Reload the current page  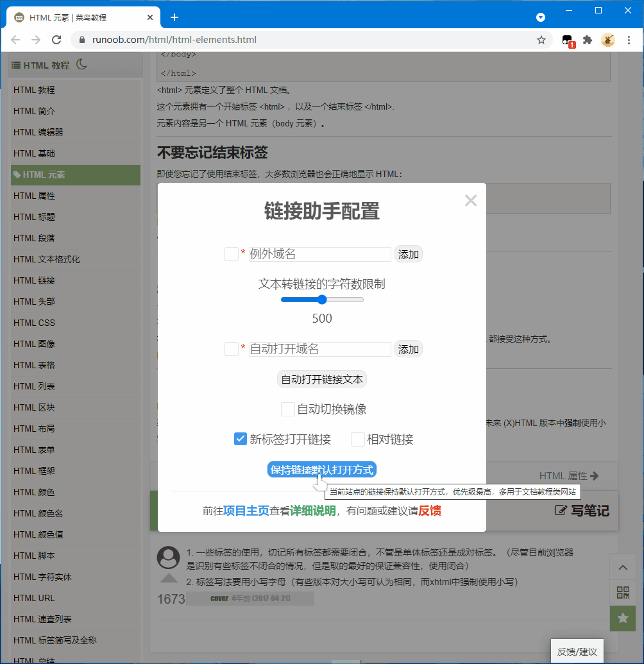58,40
